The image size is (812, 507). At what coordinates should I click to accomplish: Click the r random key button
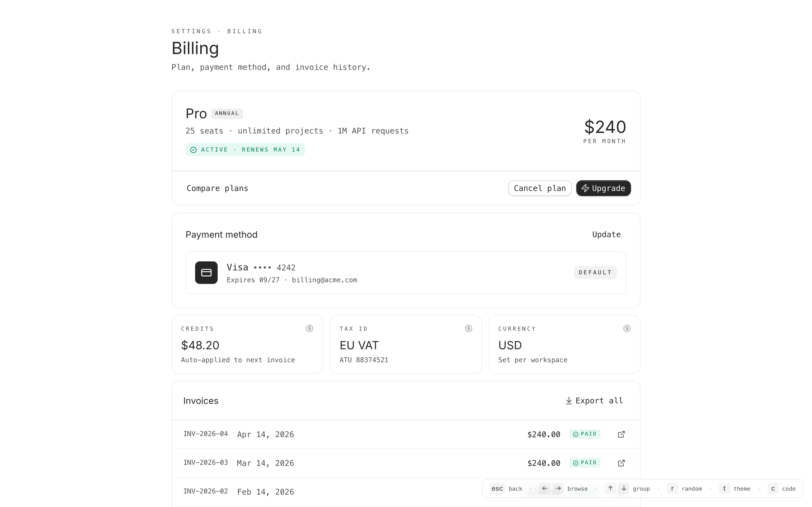pyautogui.click(x=672, y=489)
